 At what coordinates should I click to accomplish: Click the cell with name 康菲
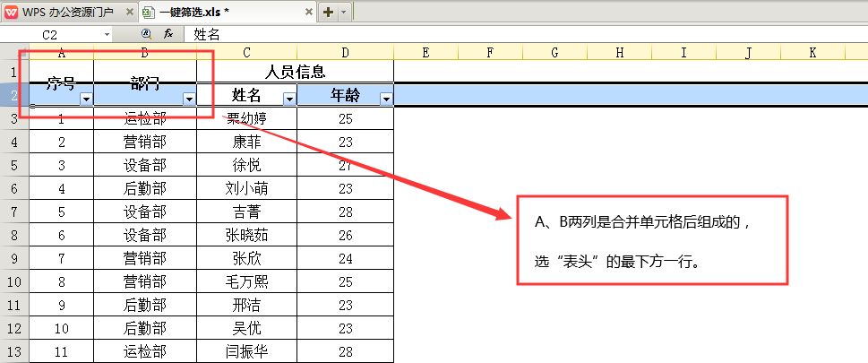(x=247, y=142)
